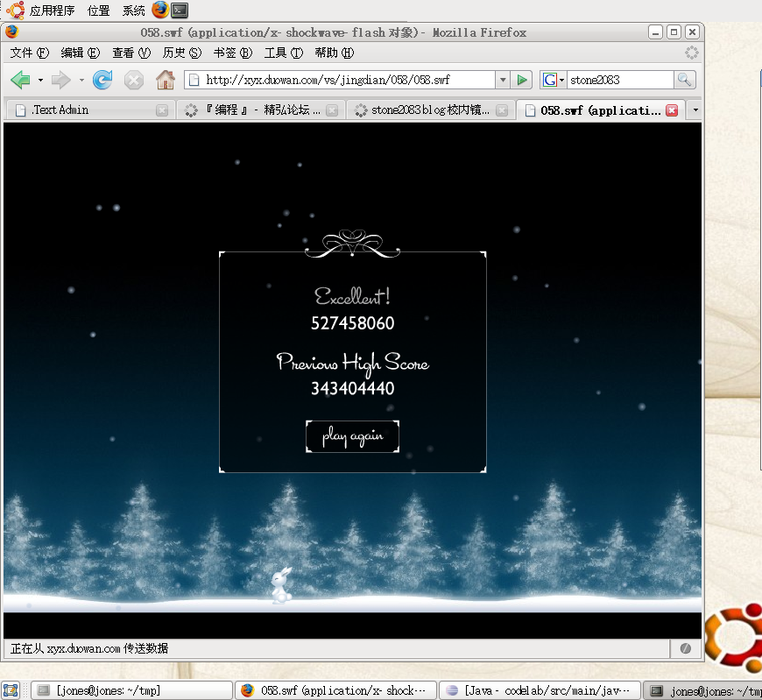Click the status bar icon at bottom right
The width and height of the screenshot is (762, 700).
[686, 648]
